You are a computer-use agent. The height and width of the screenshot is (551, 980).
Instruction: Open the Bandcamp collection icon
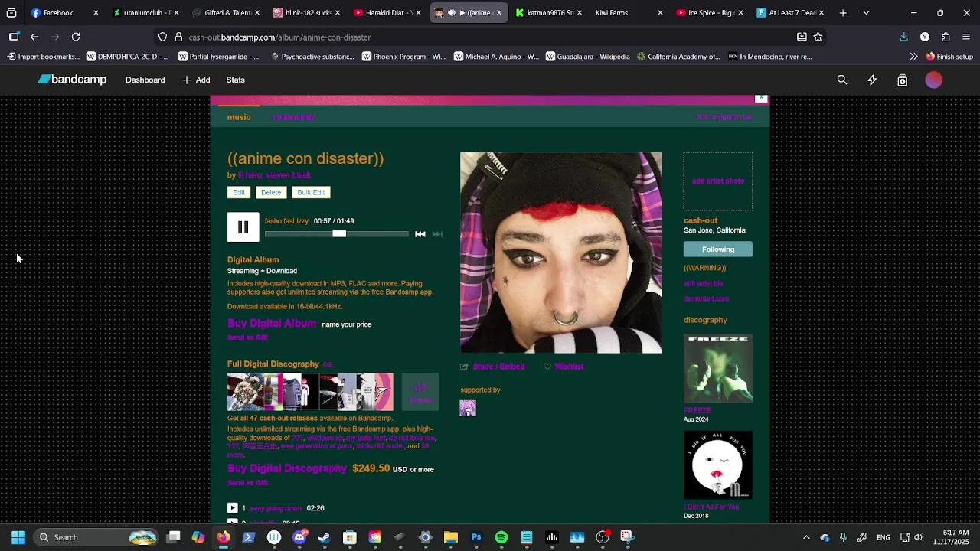[x=902, y=80]
